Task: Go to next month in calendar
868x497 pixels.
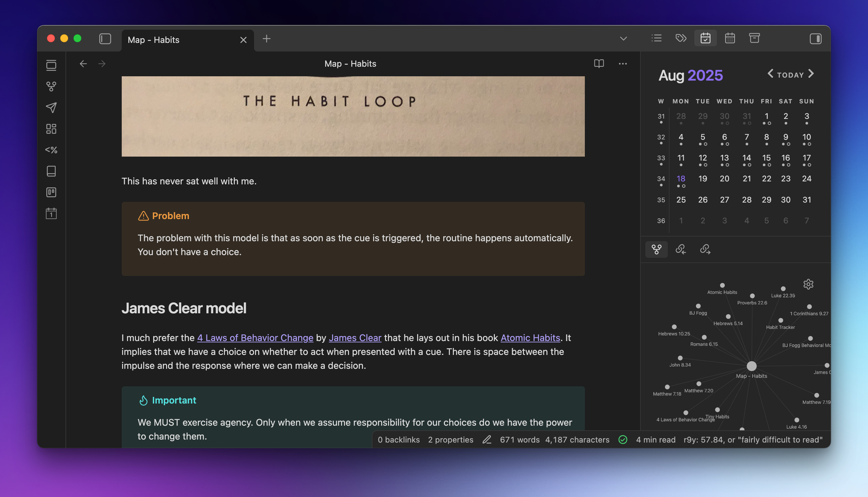Action: (x=811, y=74)
